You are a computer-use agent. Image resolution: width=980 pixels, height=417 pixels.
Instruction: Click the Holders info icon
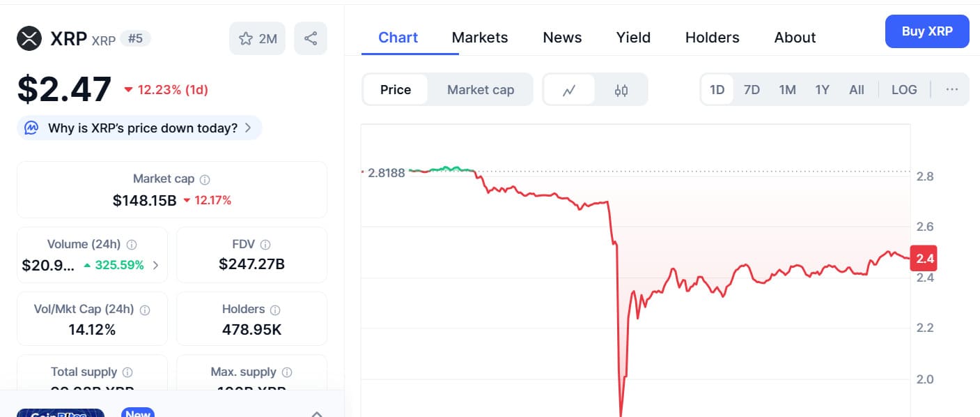tap(275, 309)
